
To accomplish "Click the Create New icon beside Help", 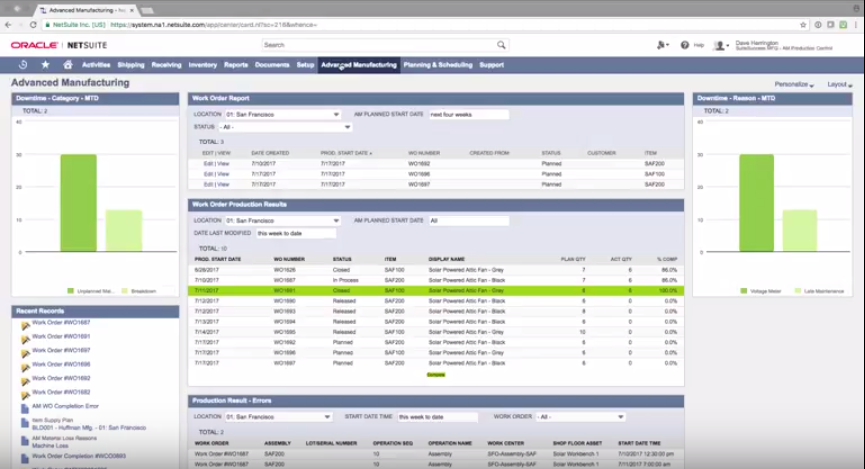I will tap(662, 45).
